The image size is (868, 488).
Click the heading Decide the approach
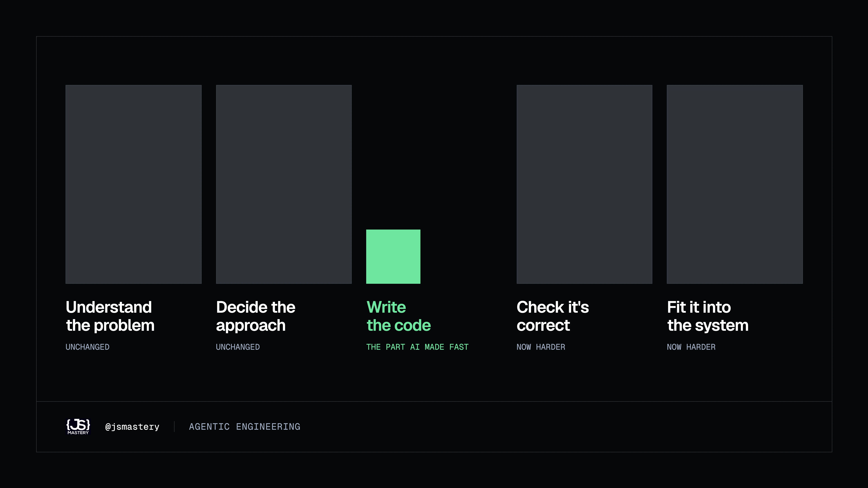[x=256, y=316]
